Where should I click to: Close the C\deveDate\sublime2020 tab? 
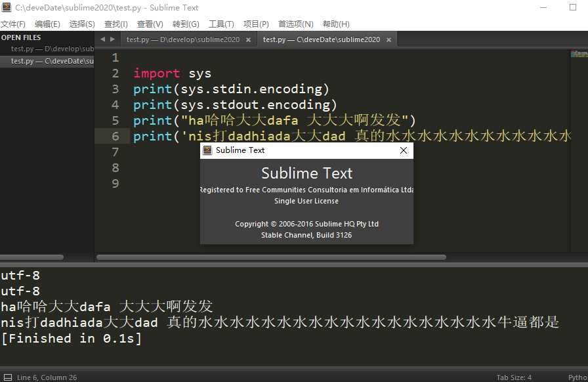click(389, 40)
